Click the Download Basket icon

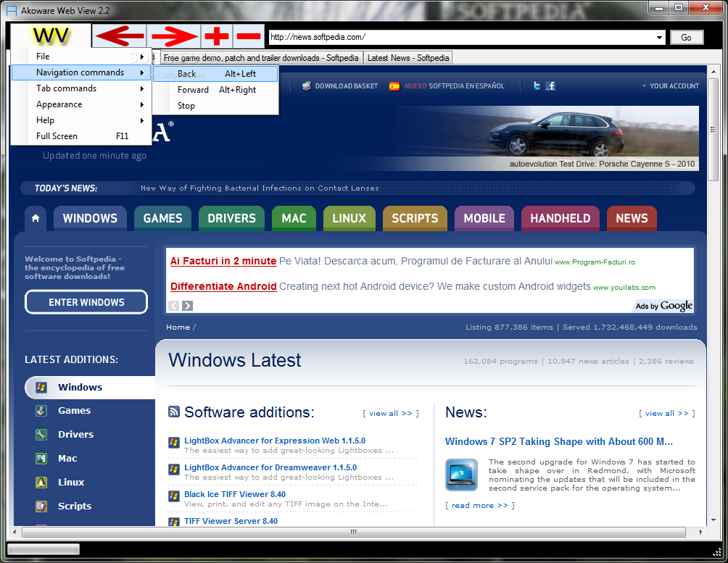coord(307,86)
